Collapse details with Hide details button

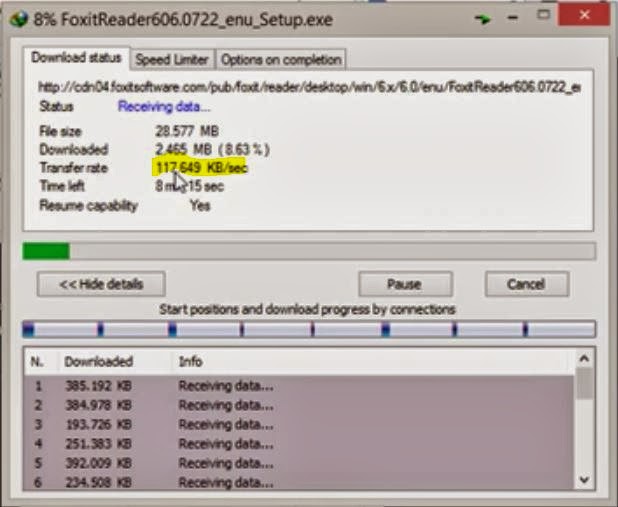tap(101, 284)
